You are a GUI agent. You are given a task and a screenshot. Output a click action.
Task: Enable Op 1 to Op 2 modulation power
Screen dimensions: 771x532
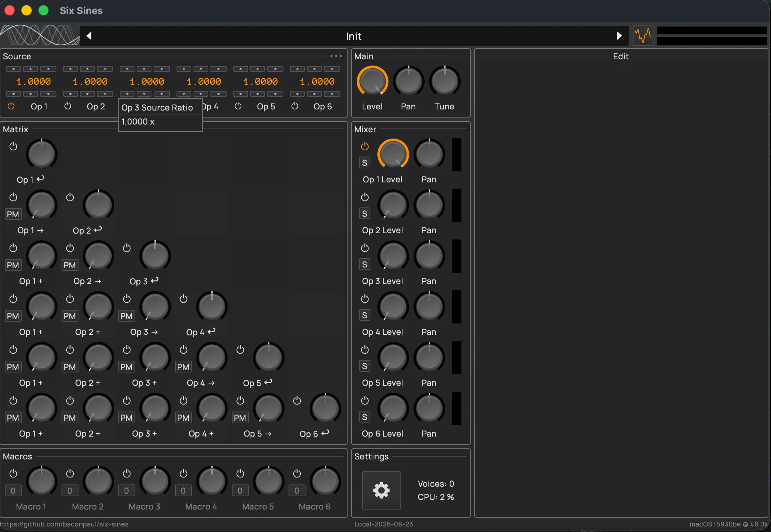[x=13, y=197]
